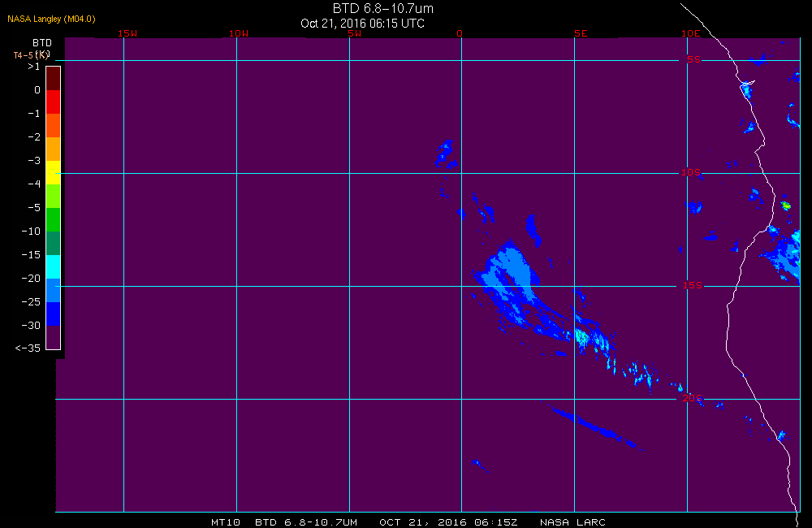The width and height of the screenshot is (812, 528).
Task: Select the amber orange colorbar segment
Action: 54,149
